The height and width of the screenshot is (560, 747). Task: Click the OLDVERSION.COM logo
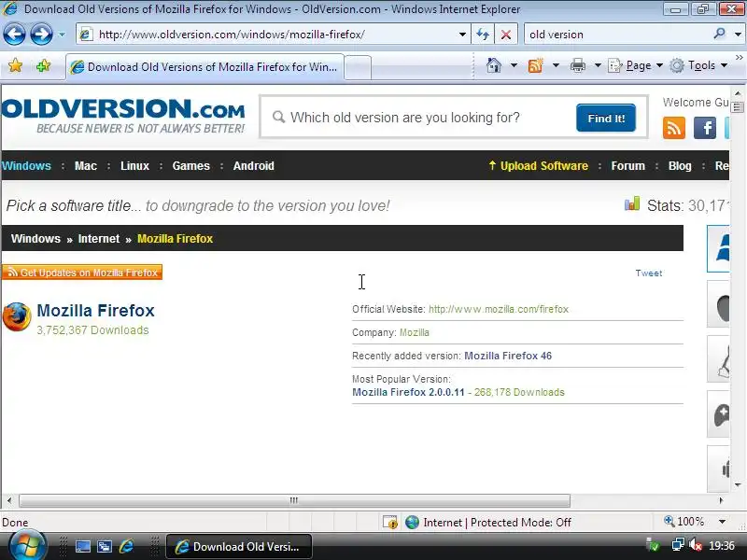(123, 116)
